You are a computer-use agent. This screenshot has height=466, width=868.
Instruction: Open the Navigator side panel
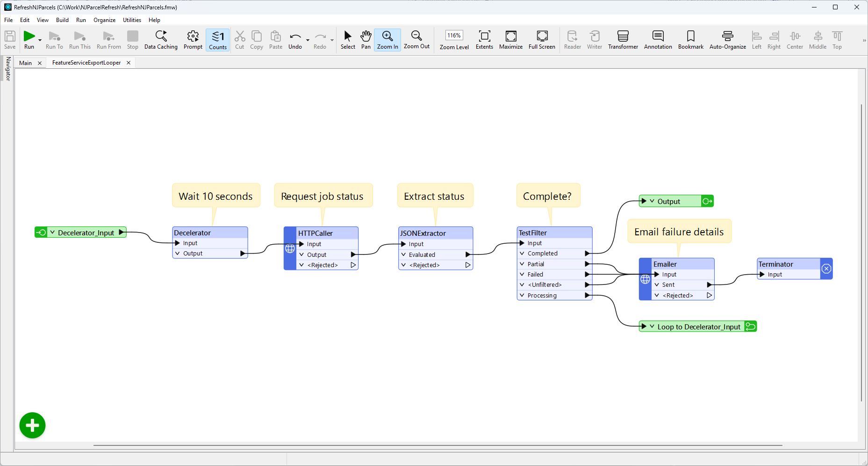8,69
